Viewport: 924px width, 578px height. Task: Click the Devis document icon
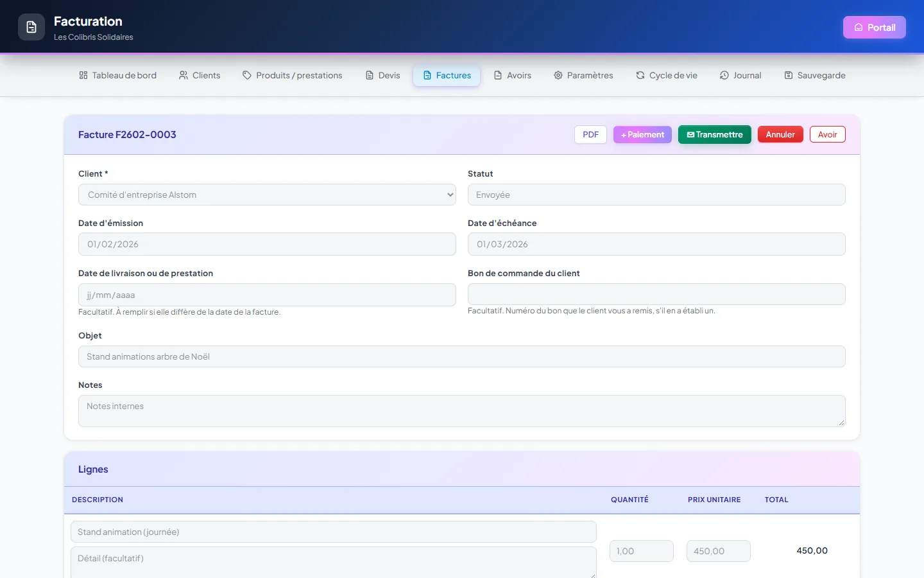pos(370,75)
